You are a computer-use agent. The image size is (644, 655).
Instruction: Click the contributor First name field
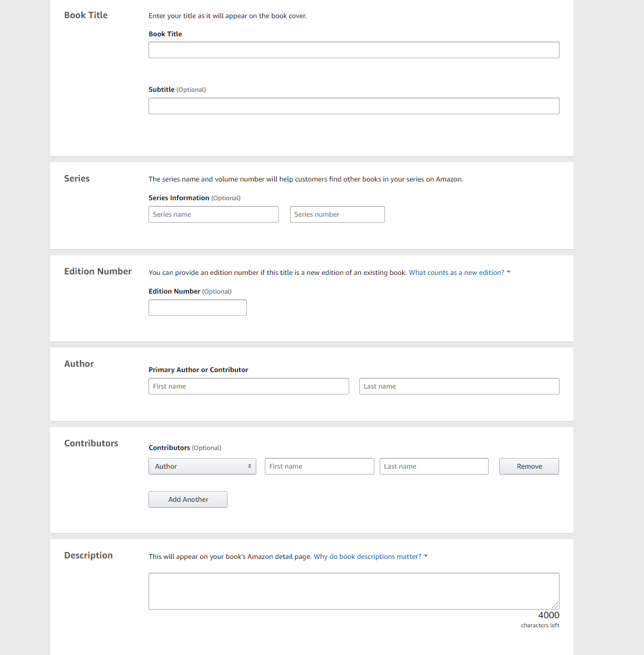pyautogui.click(x=319, y=467)
